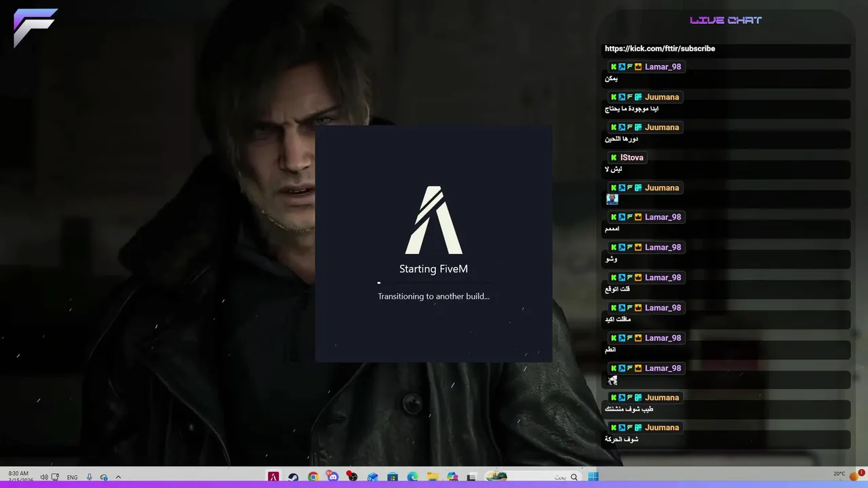
Task: Click the search magnifier icon
Action: [574, 477]
